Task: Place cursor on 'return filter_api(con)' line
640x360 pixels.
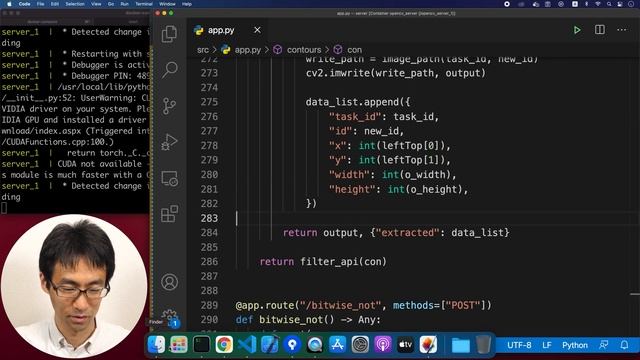Action: coord(323,262)
